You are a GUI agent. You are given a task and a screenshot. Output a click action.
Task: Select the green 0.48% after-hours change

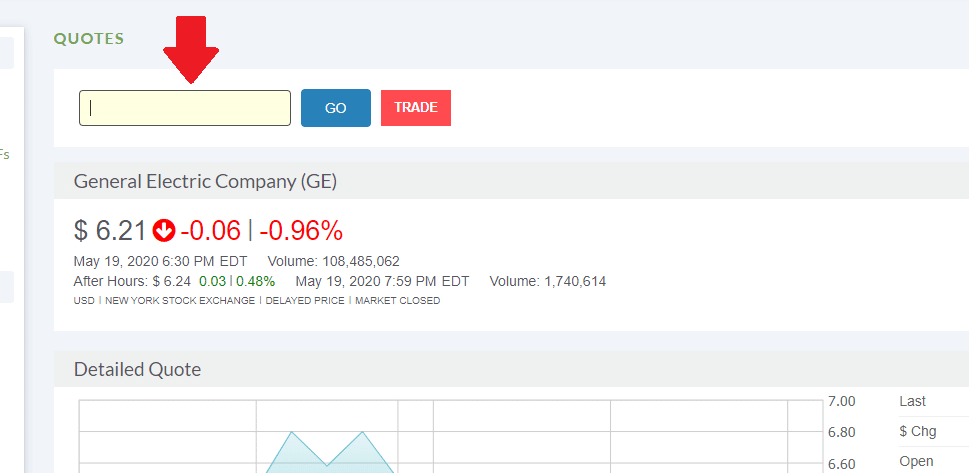(x=255, y=282)
